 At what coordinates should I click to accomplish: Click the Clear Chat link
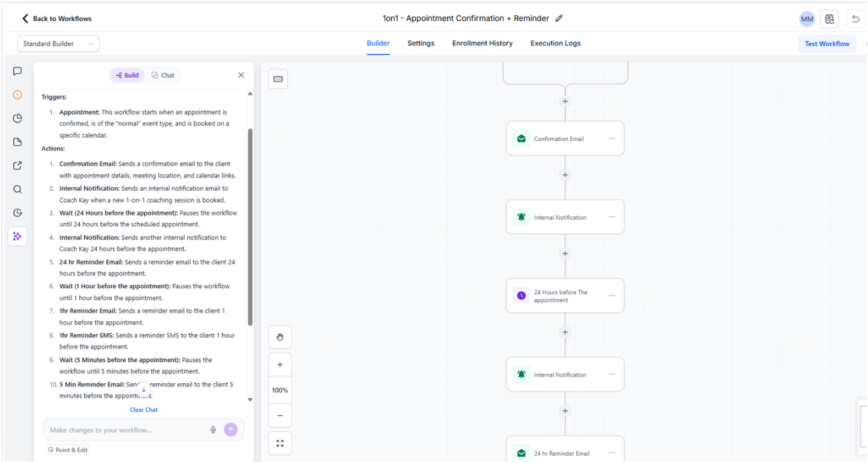[x=144, y=410]
